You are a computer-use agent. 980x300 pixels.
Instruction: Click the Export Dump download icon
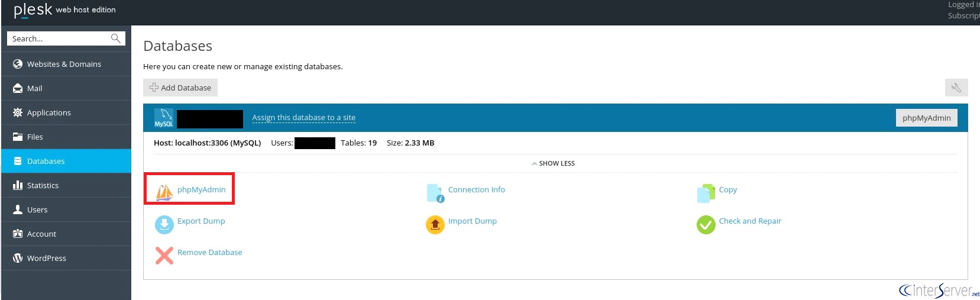point(164,225)
